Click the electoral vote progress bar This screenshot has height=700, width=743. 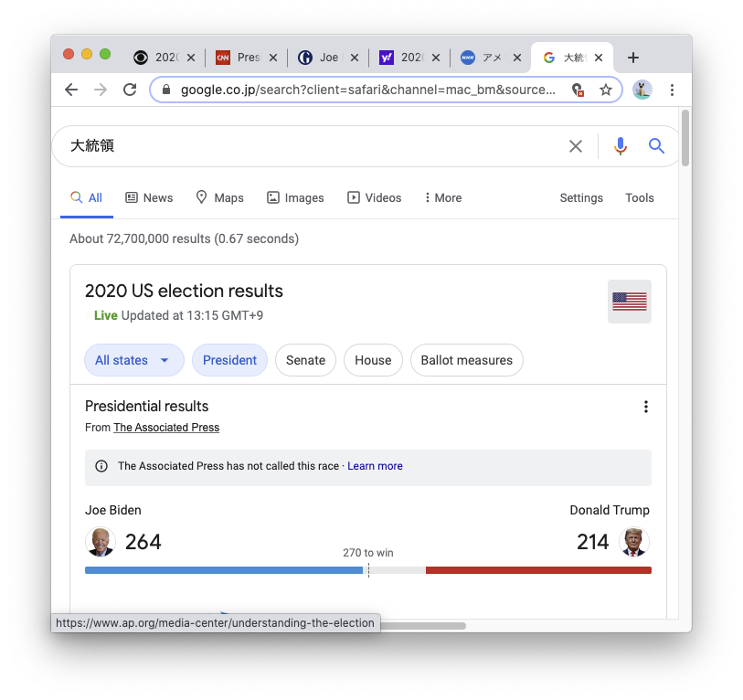[367, 570]
